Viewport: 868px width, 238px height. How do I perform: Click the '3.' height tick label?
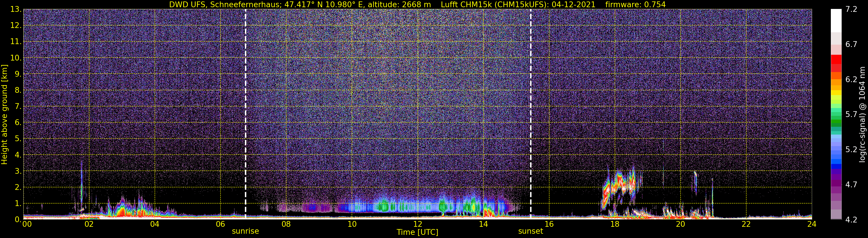[x=18, y=171]
